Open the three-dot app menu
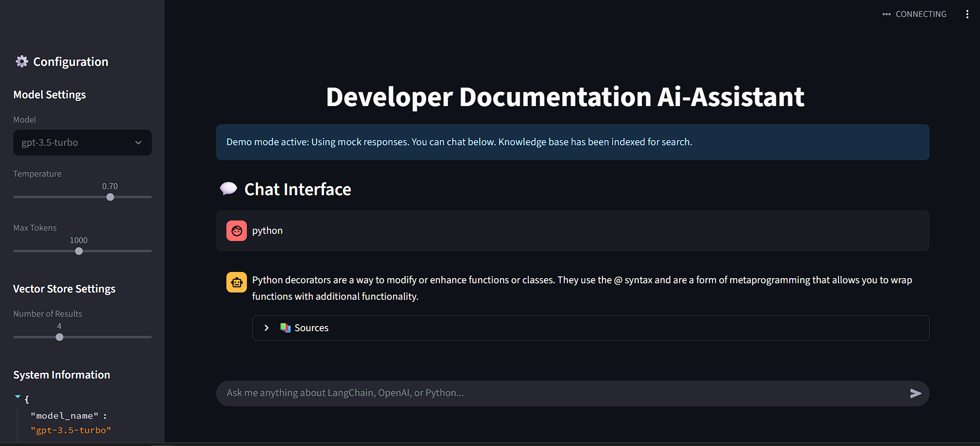 [967, 14]
